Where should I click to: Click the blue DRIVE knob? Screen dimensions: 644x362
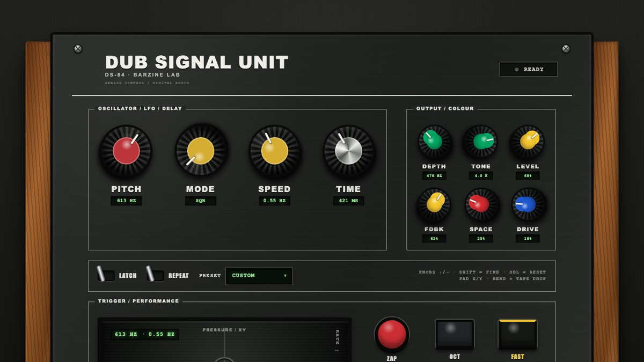(x=528, y=204)
